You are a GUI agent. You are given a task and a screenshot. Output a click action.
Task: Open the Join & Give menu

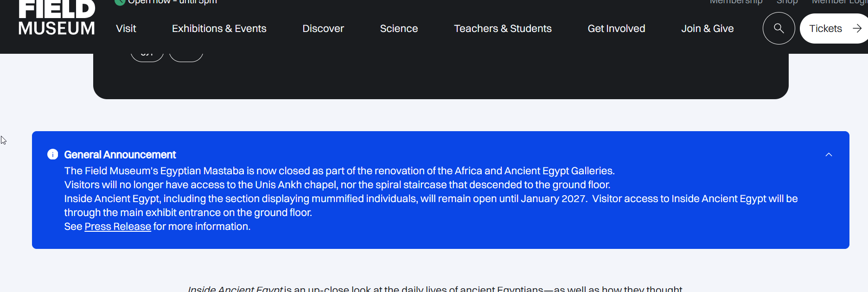(707, 29)
